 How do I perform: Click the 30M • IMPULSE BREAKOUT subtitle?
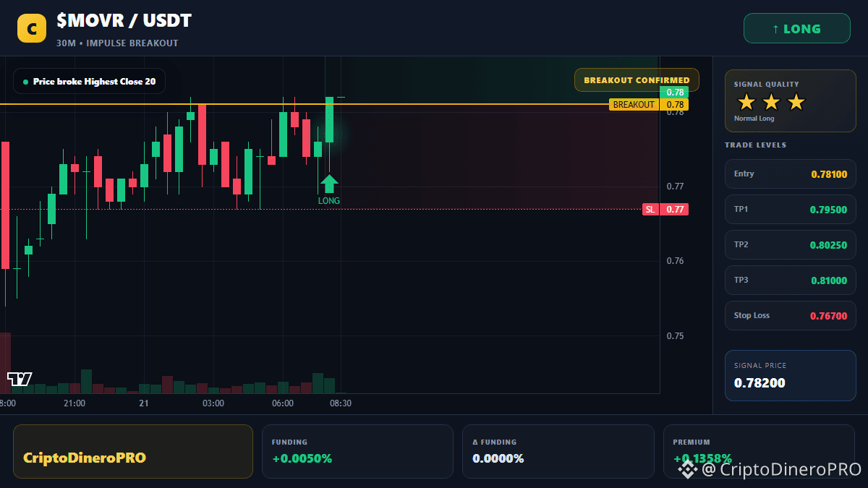pos(117,43)
